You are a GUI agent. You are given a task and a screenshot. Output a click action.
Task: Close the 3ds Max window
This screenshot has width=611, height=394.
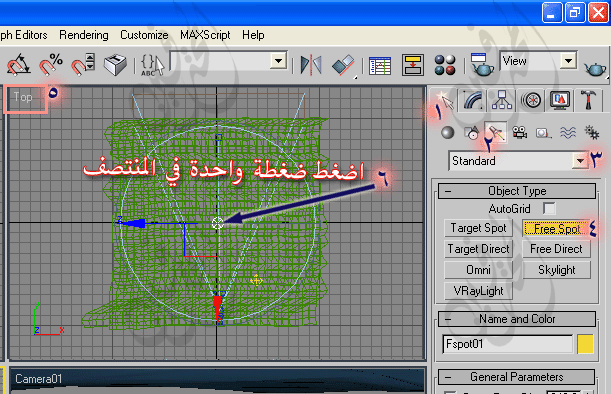click(x=599, y=13)
